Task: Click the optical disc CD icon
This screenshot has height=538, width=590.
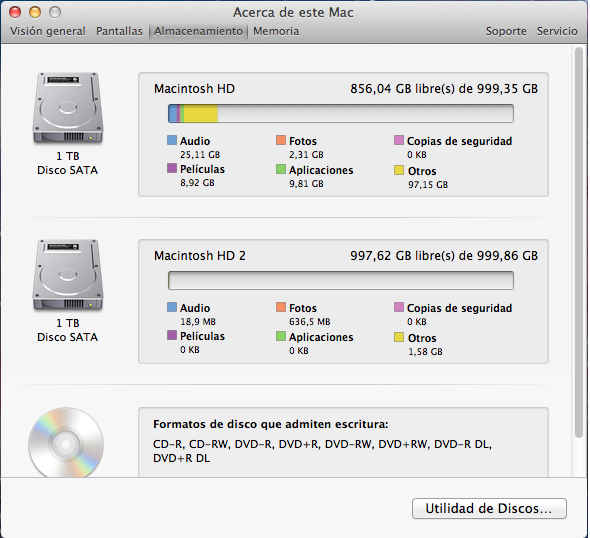Action: (66, 442)
